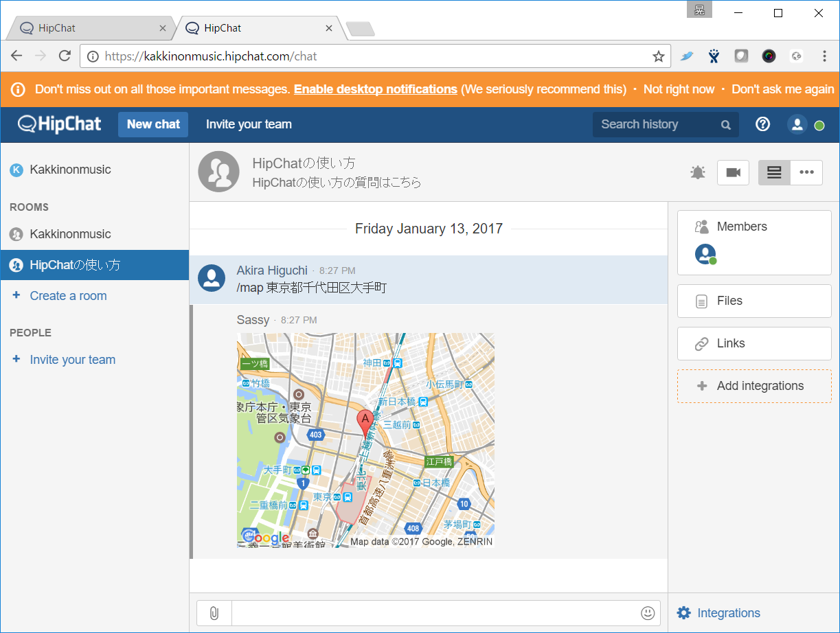Open the emoticon smiley picker
This screenshot has height=633, width=840.
pos(648,613)
